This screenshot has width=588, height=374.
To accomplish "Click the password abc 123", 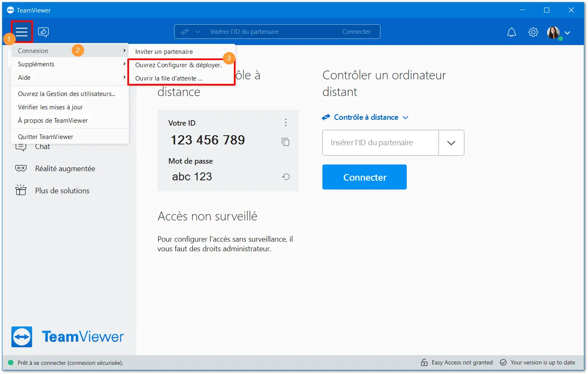I will [192, 177].
